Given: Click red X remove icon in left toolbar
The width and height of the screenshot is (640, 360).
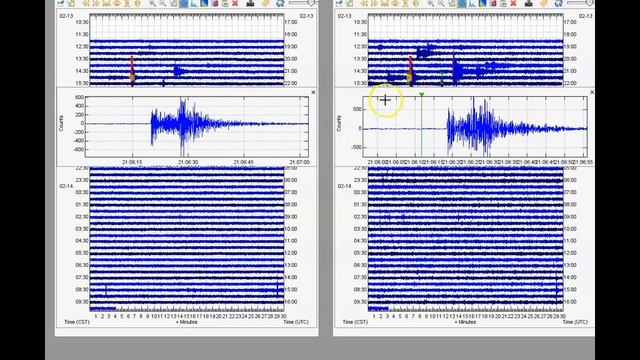Looking at the screenshot, I should click(x=235, y=3).
